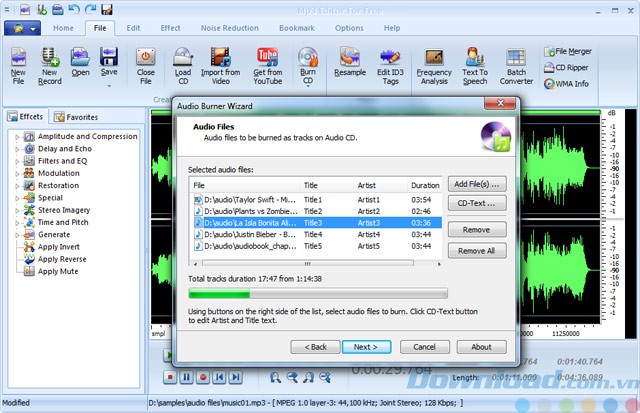Open the application menu button dropdown
This screenshot has width=640, height=413.
click(x=22, y=28)
